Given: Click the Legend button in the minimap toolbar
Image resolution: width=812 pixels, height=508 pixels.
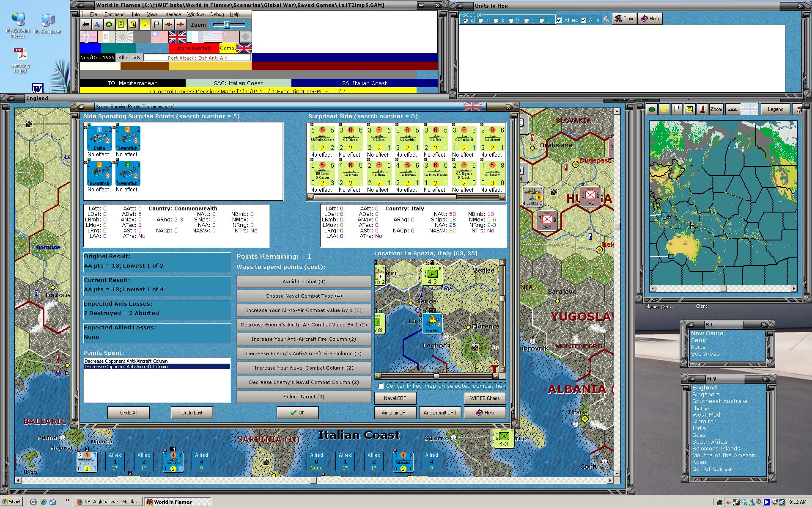Looking at the screenshot, I should pyautogui.click(x=775, y=109).
